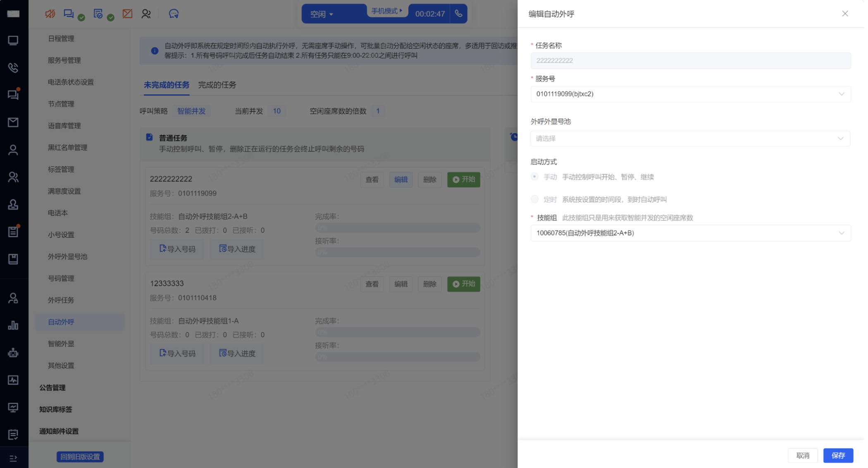Image resolution: width=868 pixels, height=468 pixels.
Task: Click the phone dial icon next to timer
Action: pyautogui.click(x=458, y=14)
